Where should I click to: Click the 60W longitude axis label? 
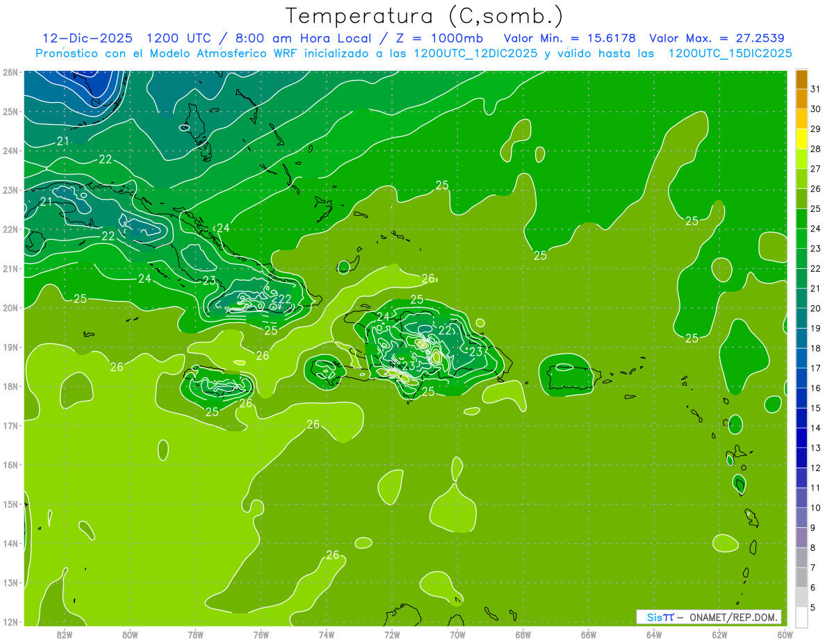785,634
